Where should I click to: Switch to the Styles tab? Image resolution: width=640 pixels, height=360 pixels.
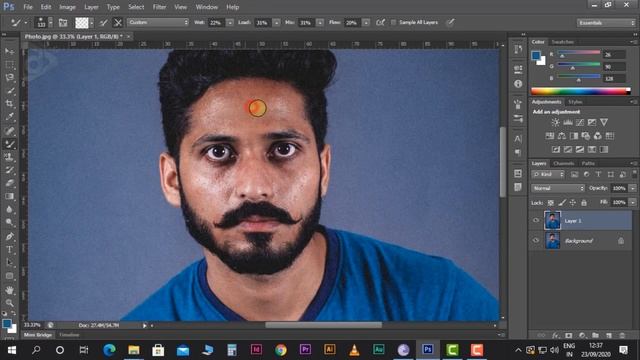tap(576, 102)
